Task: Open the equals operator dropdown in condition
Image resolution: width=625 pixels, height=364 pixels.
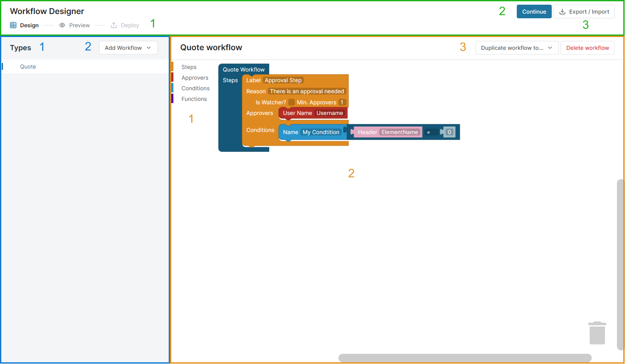Action: (431, 132)
